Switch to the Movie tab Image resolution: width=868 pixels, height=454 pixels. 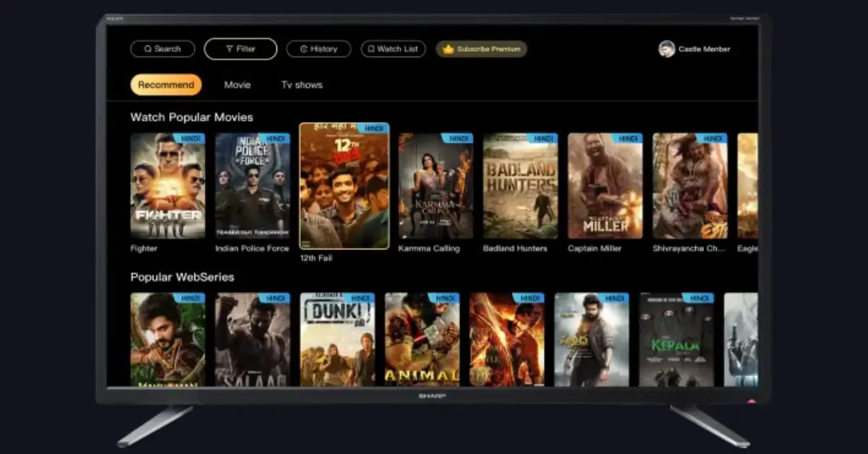237,85
